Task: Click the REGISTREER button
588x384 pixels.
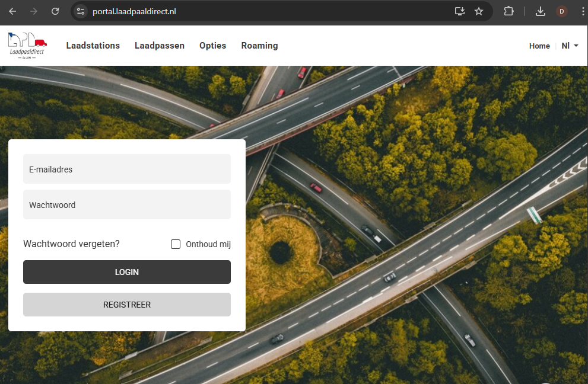Action: pos(127,305)
